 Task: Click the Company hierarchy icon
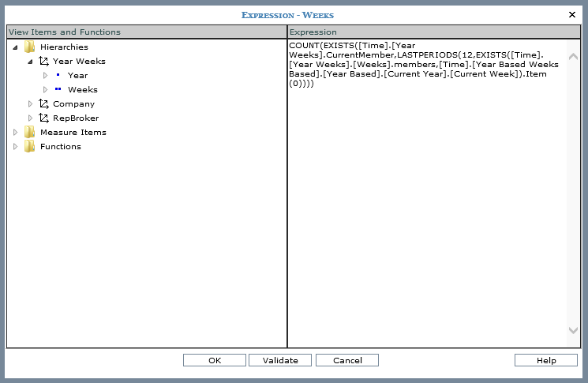tap(43, 104)
